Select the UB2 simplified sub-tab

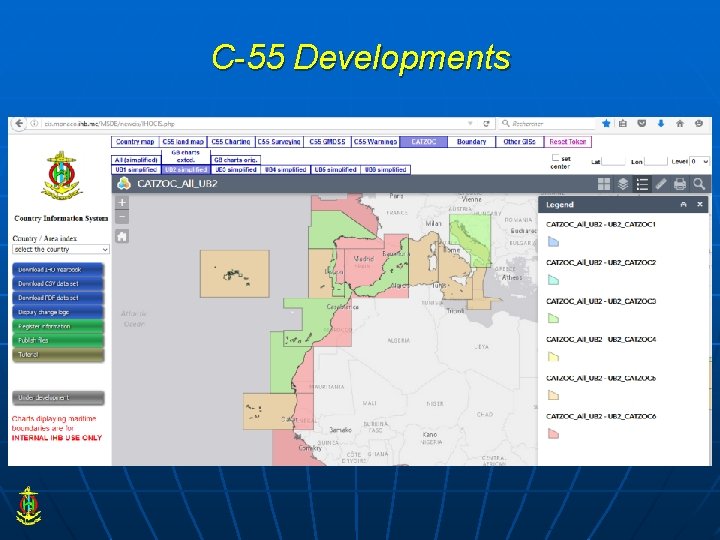click(186, 170)
